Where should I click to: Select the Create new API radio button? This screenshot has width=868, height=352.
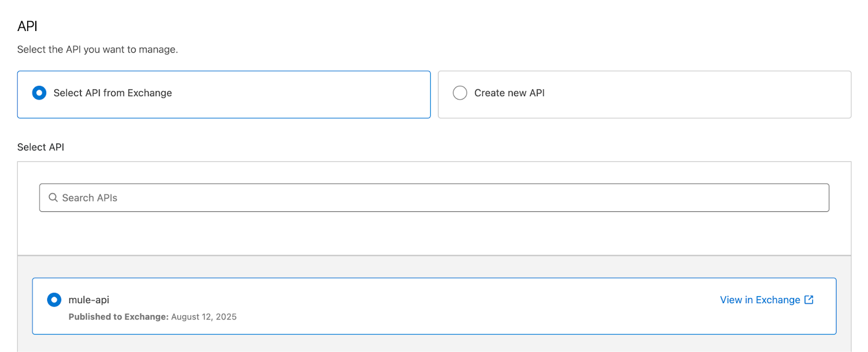(459, 93)
